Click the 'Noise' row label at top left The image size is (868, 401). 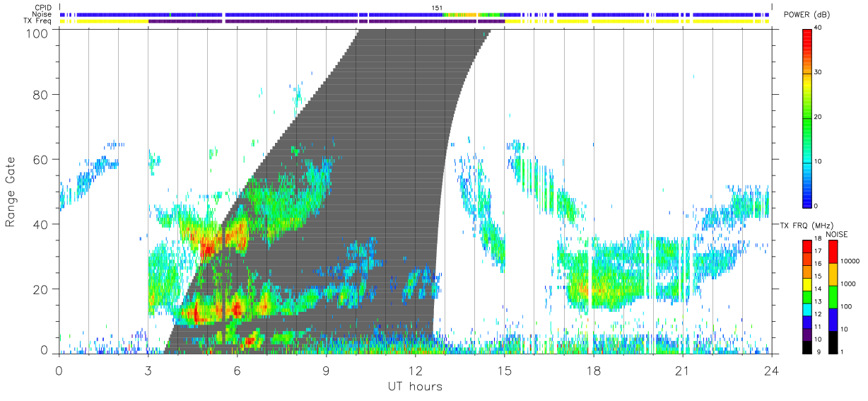tap(42, 14)
